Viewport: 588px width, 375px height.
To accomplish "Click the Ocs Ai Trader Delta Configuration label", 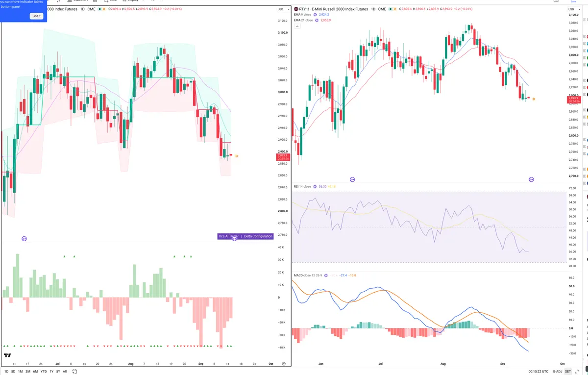I will pos(245,236).
